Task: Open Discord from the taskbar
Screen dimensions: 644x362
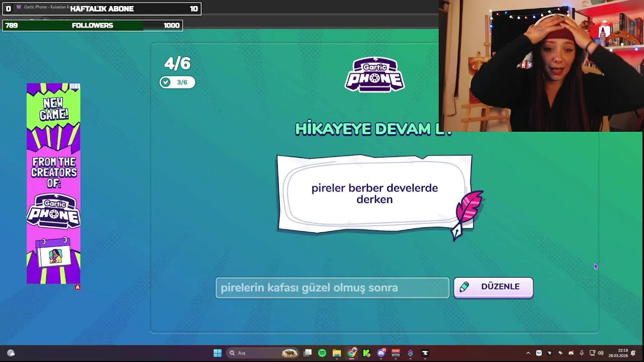Action: 381,353
